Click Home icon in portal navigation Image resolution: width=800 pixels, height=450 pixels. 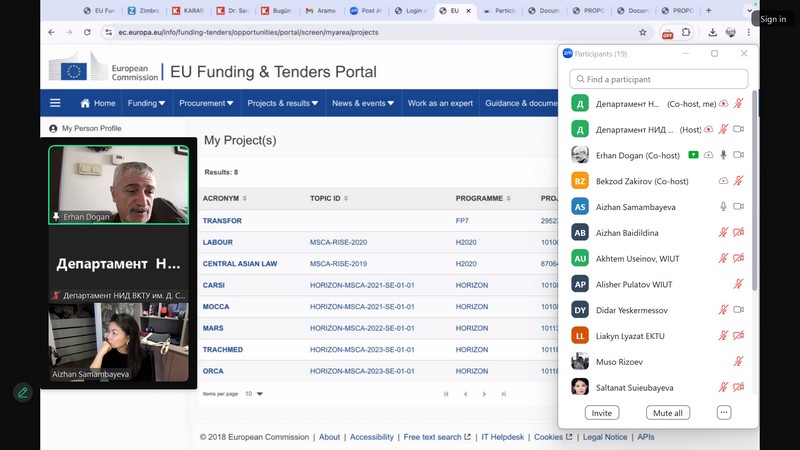coord(86,103)
